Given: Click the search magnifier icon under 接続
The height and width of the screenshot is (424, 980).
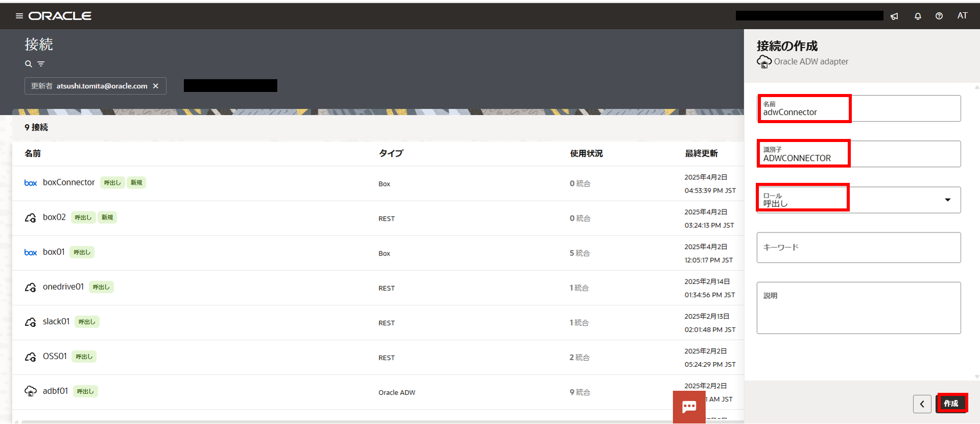Looking at the screenshot, I should (29, 64).
